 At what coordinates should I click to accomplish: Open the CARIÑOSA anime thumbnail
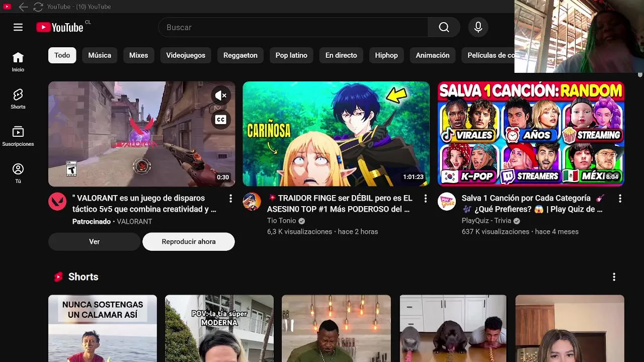[336, 134]
